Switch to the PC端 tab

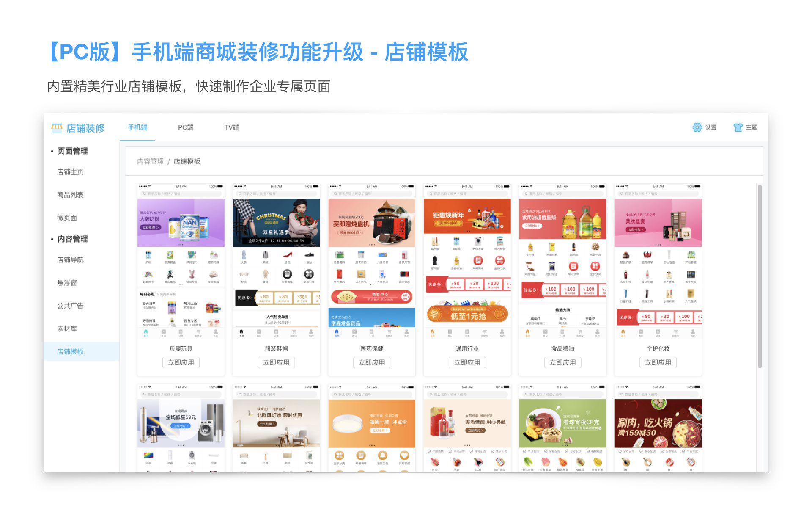[186, 127]
